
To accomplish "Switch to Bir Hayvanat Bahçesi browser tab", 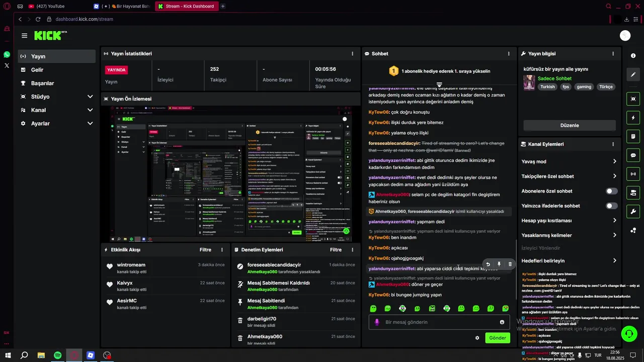I will point(122,6).
